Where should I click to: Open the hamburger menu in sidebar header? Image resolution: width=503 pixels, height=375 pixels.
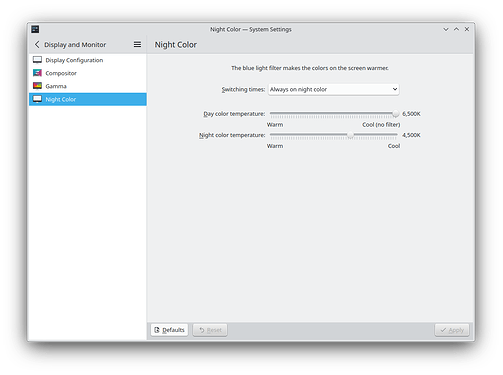click(x=137, y=44)
